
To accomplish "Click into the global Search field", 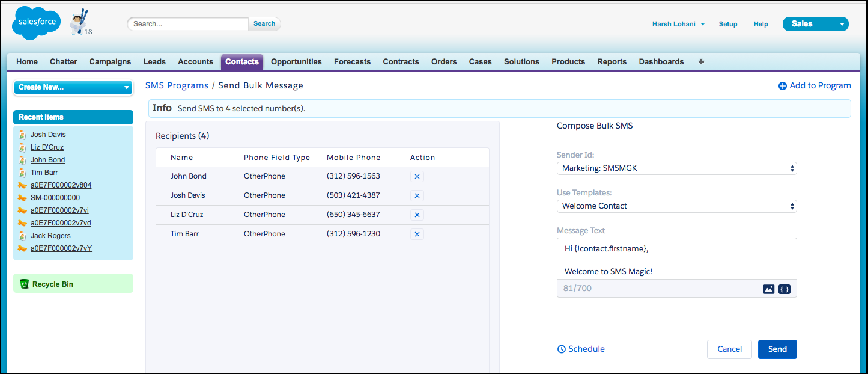I will click(187, 24).
